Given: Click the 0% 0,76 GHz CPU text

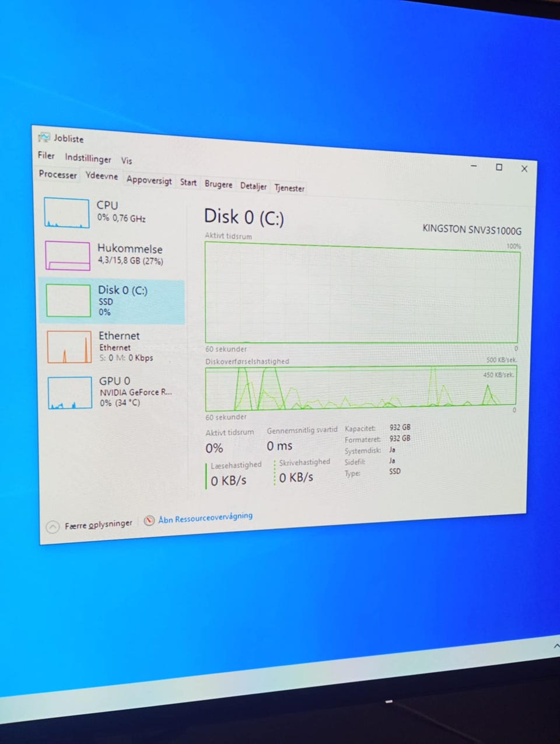Looking at the screenshot, I should [x=121, y=218].
